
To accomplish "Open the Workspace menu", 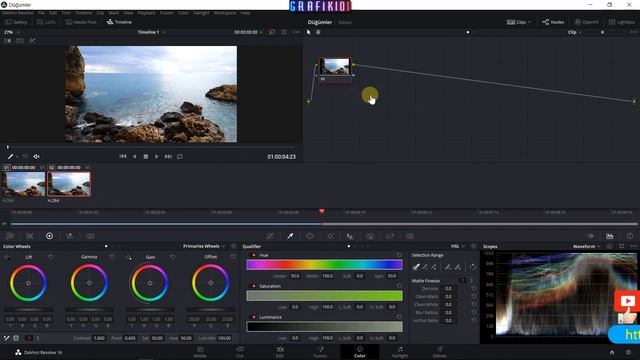I will coord(225,13).
